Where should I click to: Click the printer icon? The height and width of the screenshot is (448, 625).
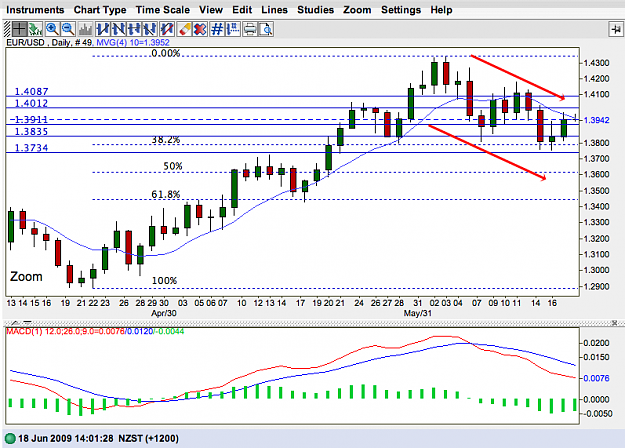250,29
